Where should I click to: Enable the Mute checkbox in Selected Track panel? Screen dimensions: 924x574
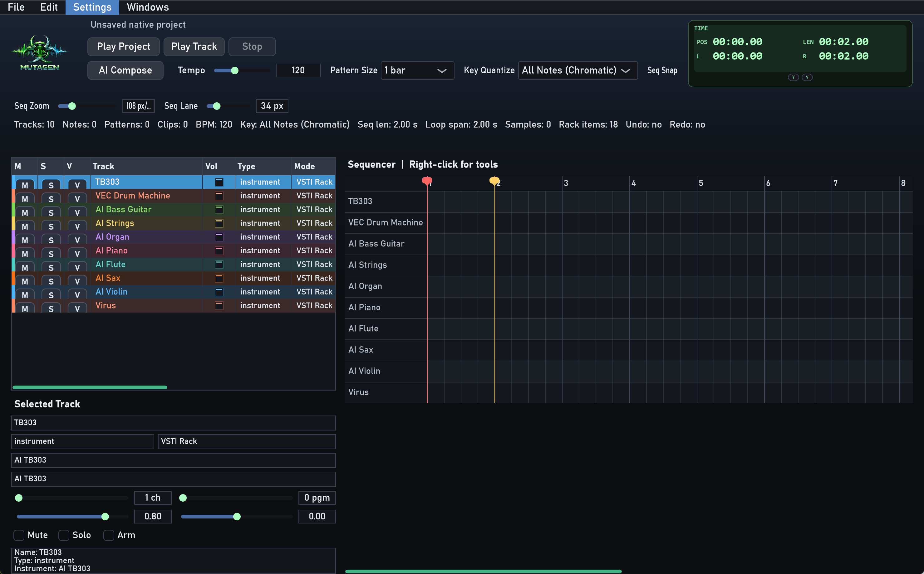19,535
